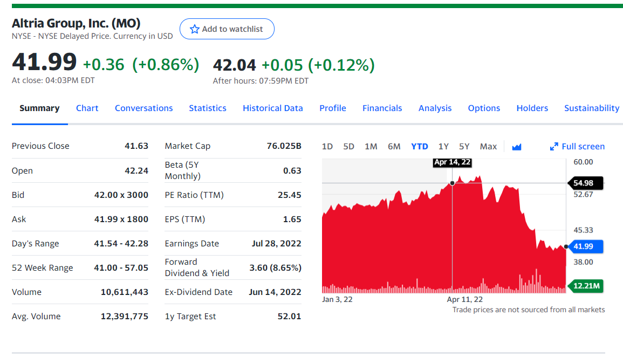Click the 54.98 price crosshair label
The image size is (623, 364).
(x=585, y=183)
